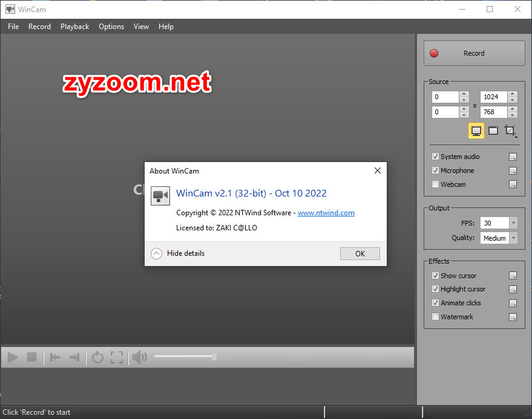Open Webcam settings box
This screenshot has width=532, height=419.
513,184
